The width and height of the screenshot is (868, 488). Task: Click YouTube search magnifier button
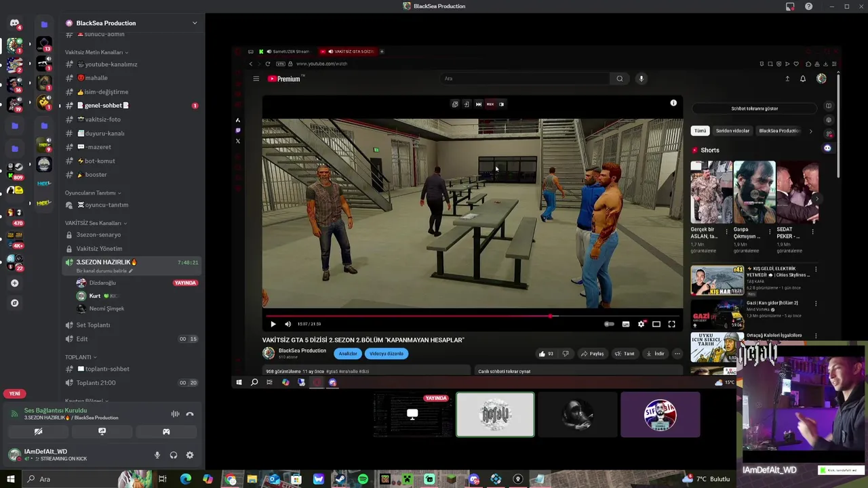[619, 79]
